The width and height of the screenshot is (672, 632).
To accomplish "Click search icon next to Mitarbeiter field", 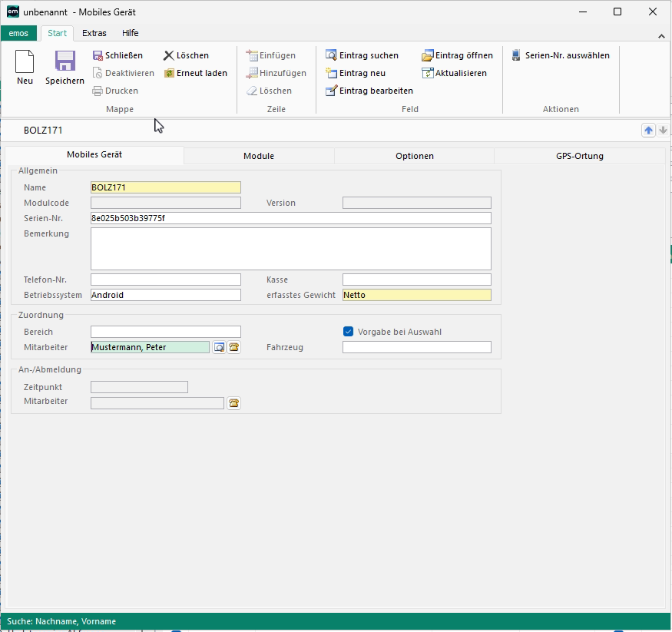I will click(219, 347).
